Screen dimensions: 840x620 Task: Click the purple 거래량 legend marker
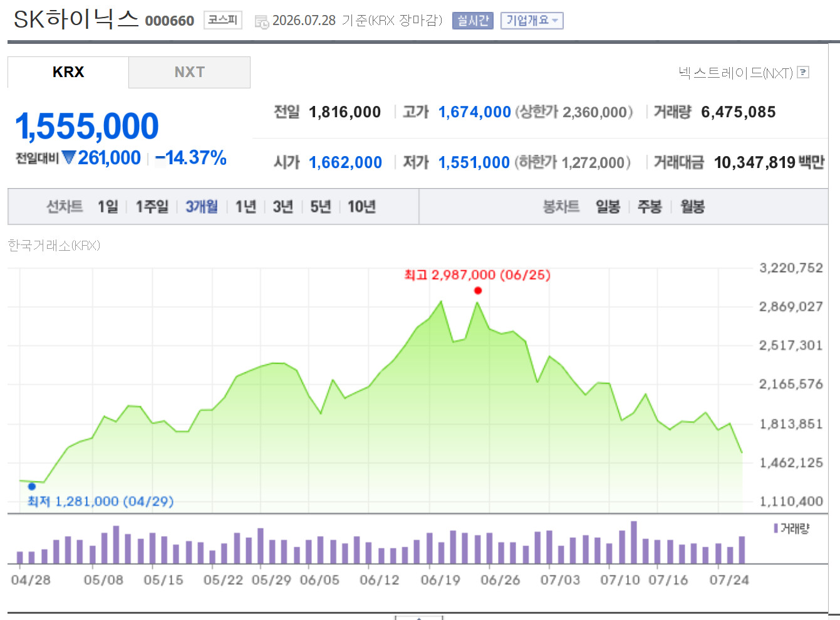776,528
